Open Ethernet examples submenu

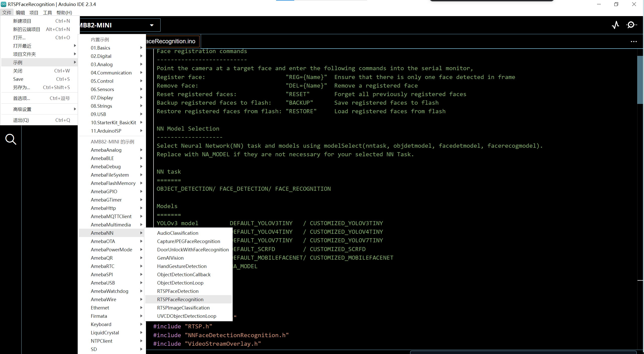tap(112, 308)
